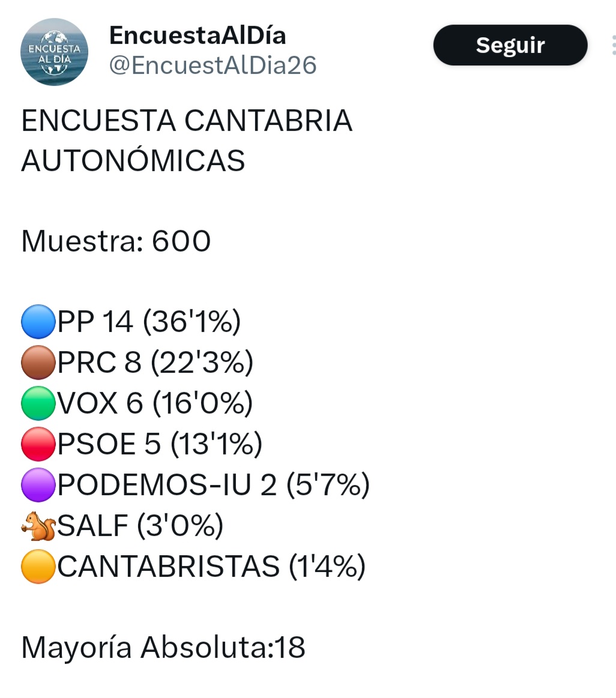Select the PSOE 5 (13'1%) result text
The height and width of the screenshot is (698, 616).
click(x=160, y=444)
